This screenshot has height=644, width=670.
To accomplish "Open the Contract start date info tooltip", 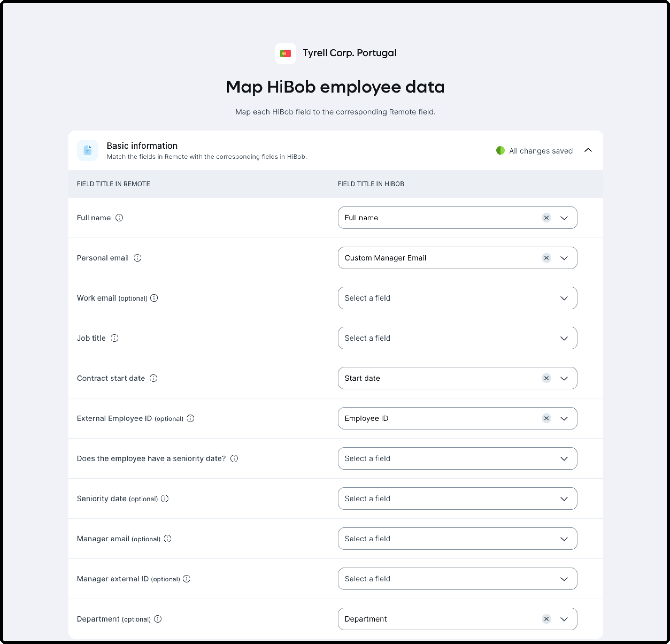I will click(x=154, y=378).
